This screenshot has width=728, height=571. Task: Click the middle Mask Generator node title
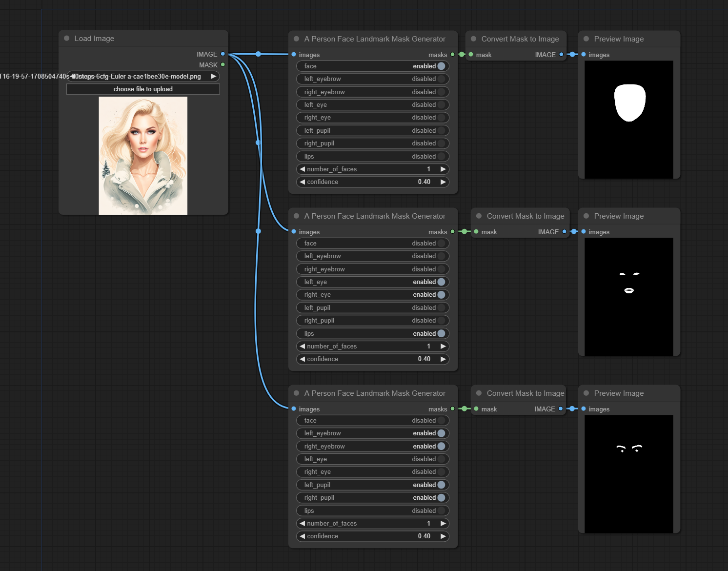coord(375,216)
